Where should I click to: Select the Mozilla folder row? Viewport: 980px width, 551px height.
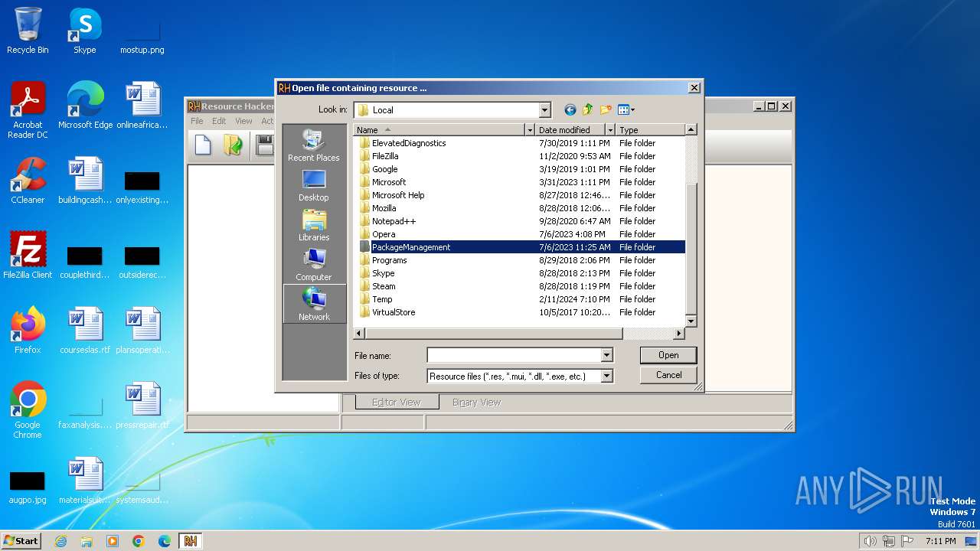pos(520,208)
